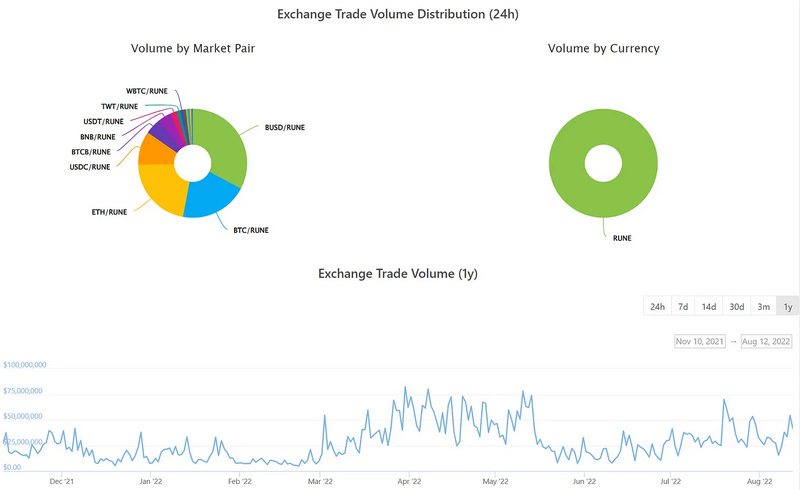The height and width of the screenshot is (490, 800).
Task: Click the BUSD/RUNE pie label
Action: (x=283, y=128)
